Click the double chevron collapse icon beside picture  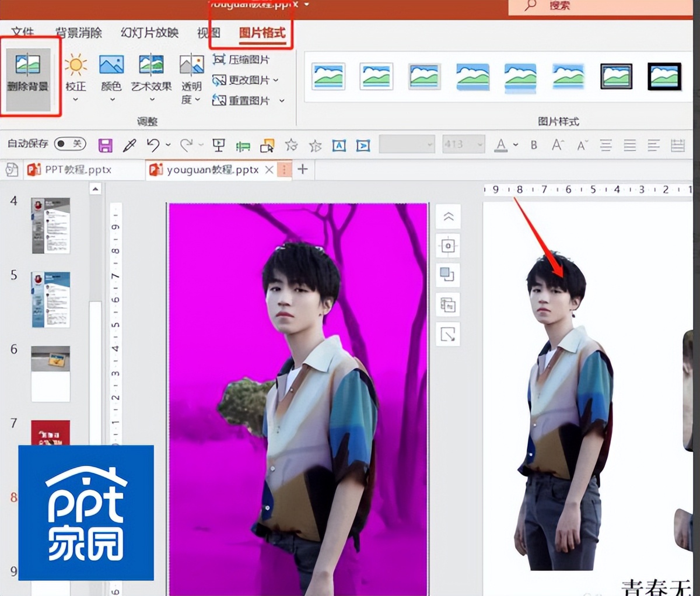point(448,216)
